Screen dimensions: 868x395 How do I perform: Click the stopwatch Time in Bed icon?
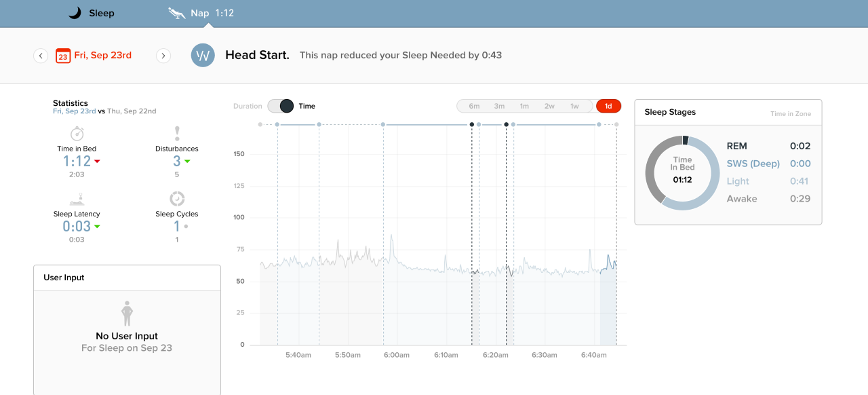(x=77, y=134)
